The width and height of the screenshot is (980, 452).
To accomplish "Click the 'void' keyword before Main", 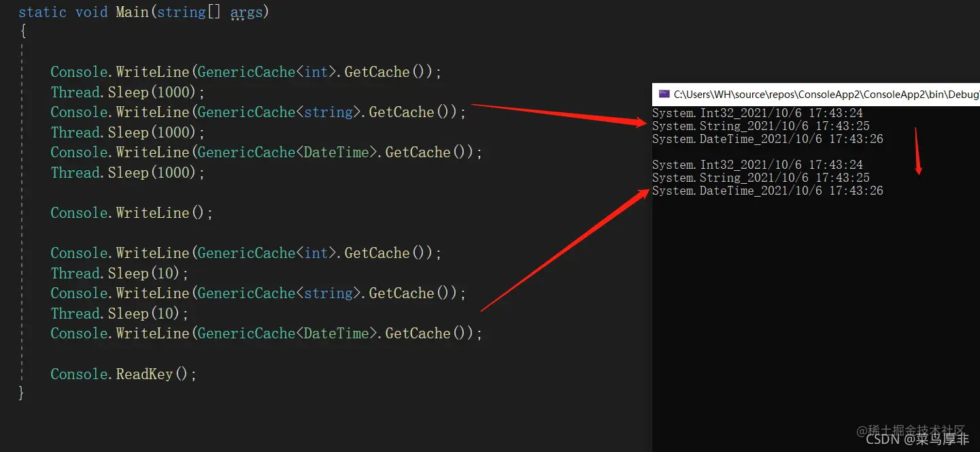I will pyautogui.click(x=92, y=12).
